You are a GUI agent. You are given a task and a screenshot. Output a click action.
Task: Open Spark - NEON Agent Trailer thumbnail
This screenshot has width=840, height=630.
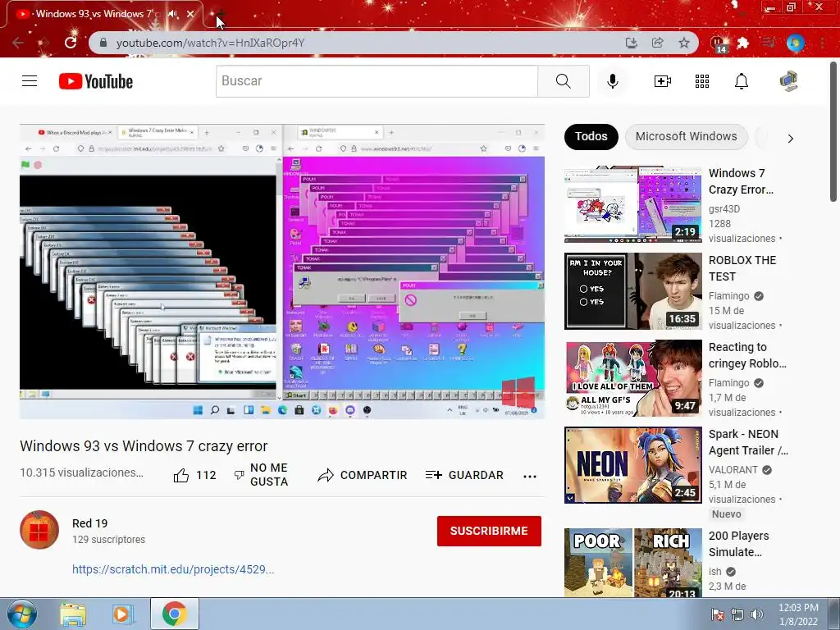click(x=632, y=465)
